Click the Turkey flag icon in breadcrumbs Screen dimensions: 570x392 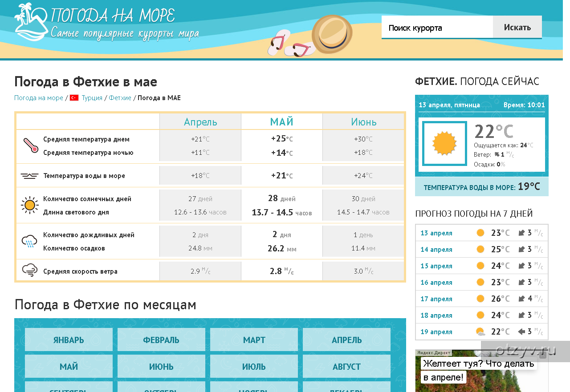pos(74,98)
